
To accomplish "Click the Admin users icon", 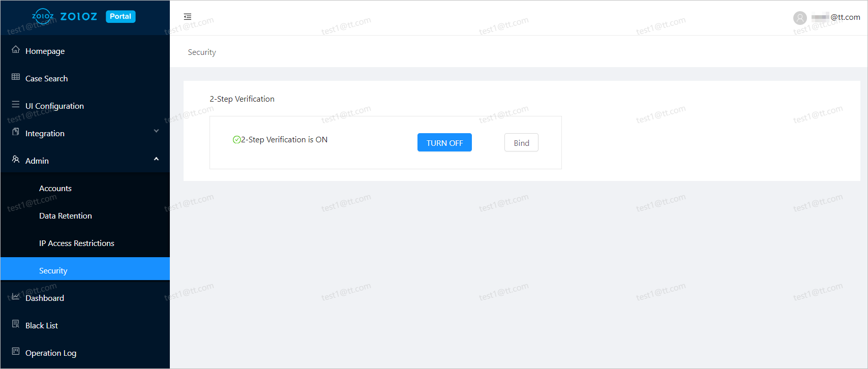I will click(16, 160).
